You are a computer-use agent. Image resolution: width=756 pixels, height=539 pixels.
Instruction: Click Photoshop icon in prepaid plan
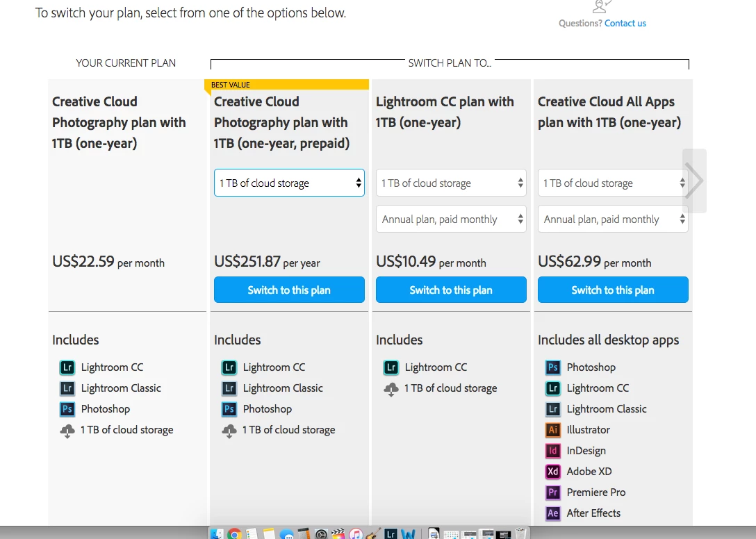click(229, 409)
